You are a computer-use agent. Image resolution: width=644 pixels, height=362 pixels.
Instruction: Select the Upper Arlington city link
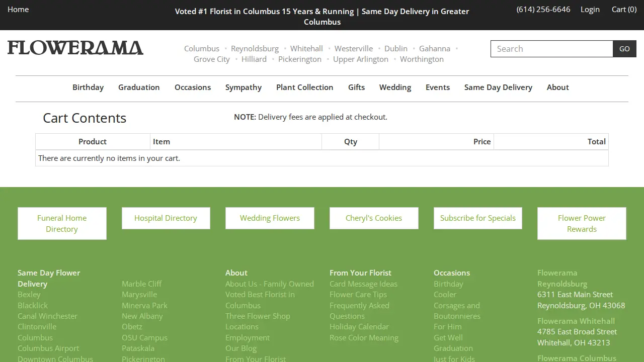pos(361,59)
